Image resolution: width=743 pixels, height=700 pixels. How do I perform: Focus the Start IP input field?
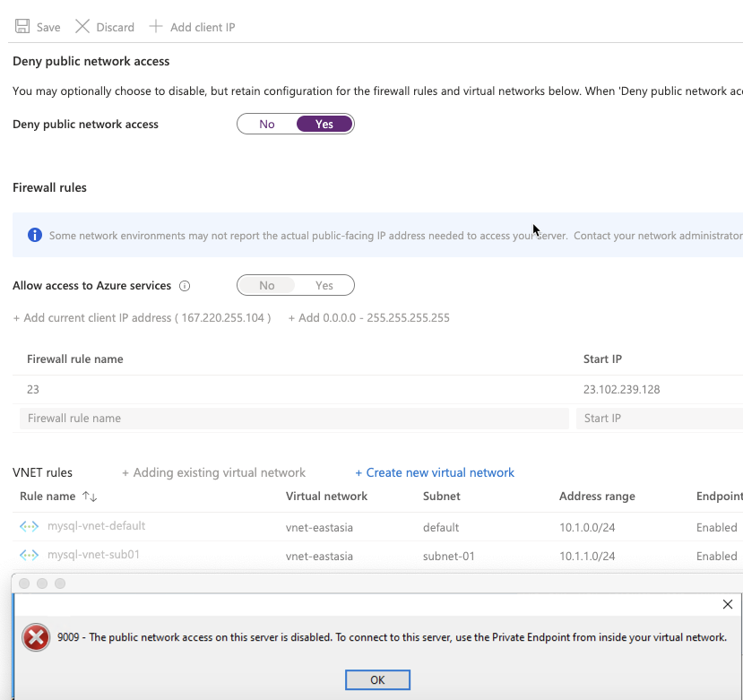tap(660, 419)
